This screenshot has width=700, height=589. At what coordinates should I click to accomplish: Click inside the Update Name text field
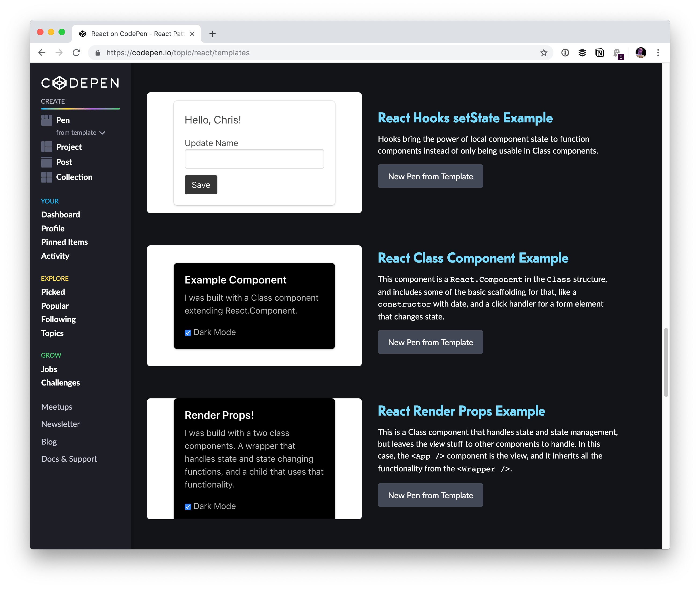point(254,159)
